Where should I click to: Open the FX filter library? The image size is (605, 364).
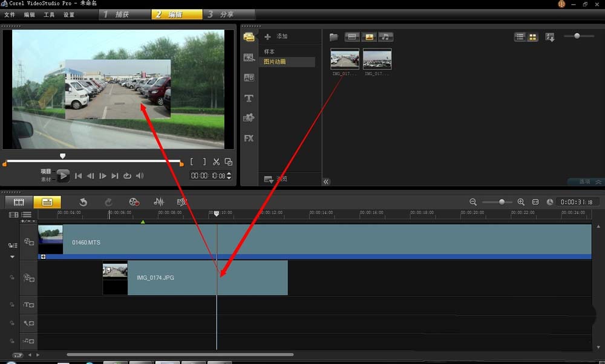(x=249, y=138)
